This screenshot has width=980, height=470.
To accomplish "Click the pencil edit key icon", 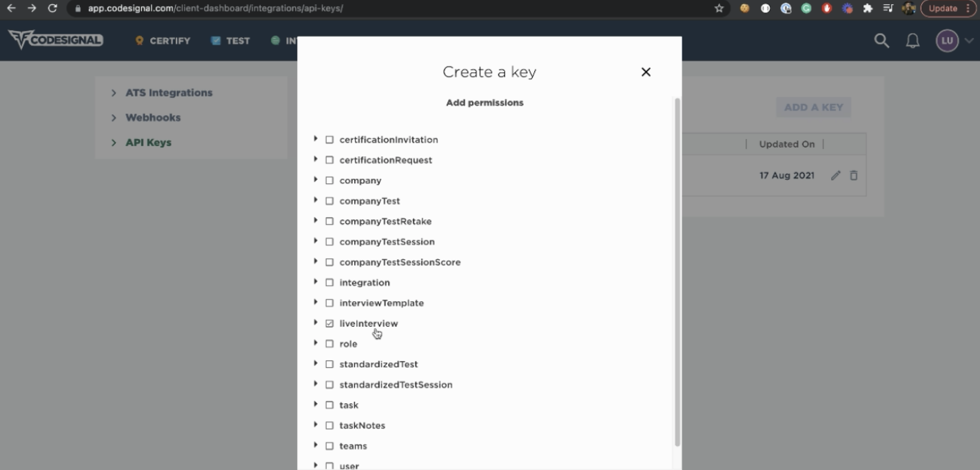I will [835, 176].
